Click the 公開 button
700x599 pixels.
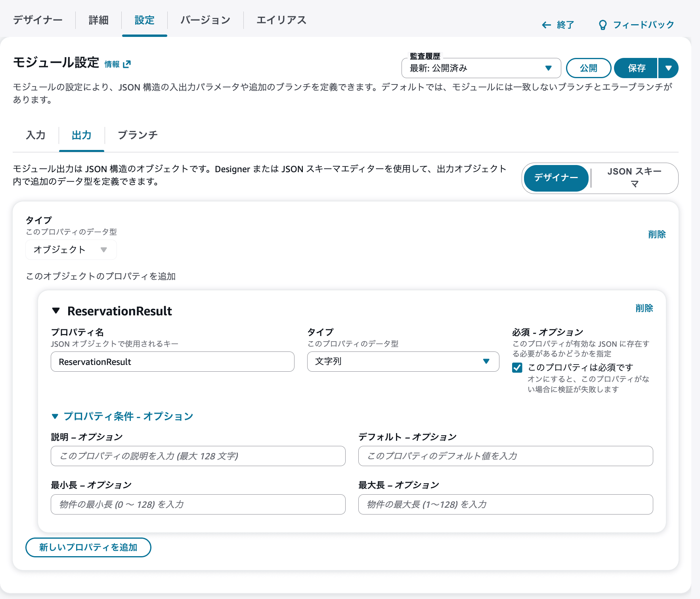[588, 68]
